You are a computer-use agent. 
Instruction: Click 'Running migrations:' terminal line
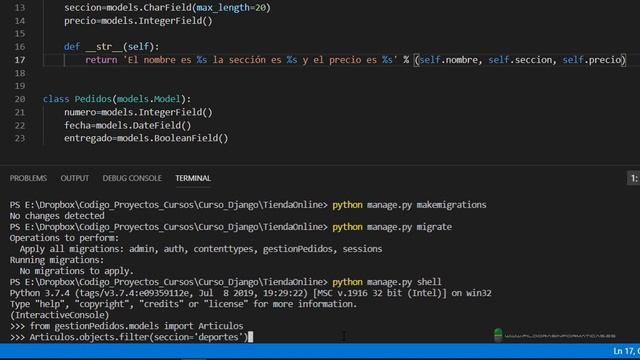(x=57, y=260)
